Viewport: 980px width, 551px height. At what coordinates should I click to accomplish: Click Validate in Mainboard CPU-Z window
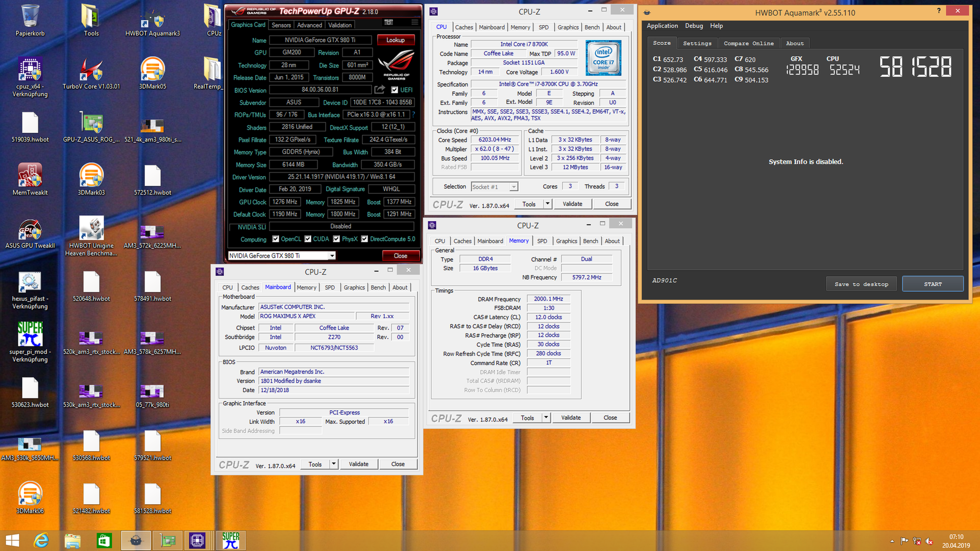(x=358, y=464)
